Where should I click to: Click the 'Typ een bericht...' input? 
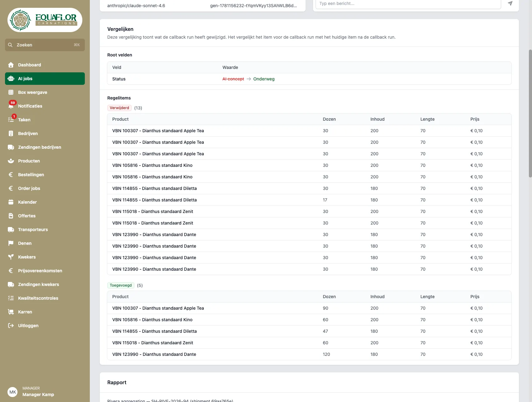pyautogui.click(x=408, y=4)
